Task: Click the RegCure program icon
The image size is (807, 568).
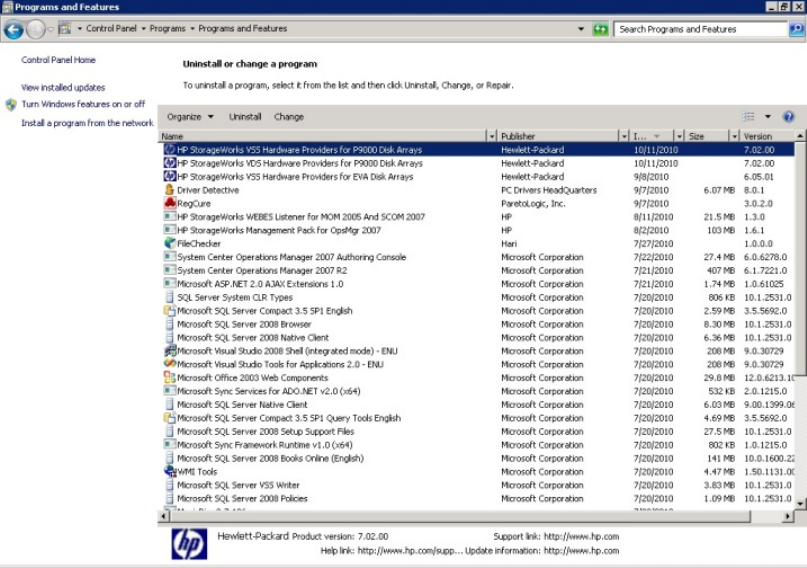Action: click(x=169, y=203)
